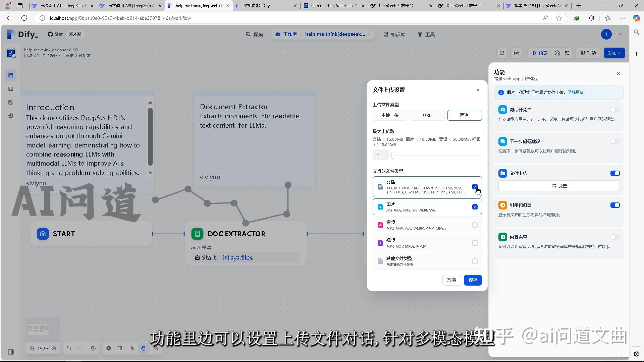Screen dimensions: 644x362
Task: Enable the 对话开场白 toggle
Action: click(615, 109)
